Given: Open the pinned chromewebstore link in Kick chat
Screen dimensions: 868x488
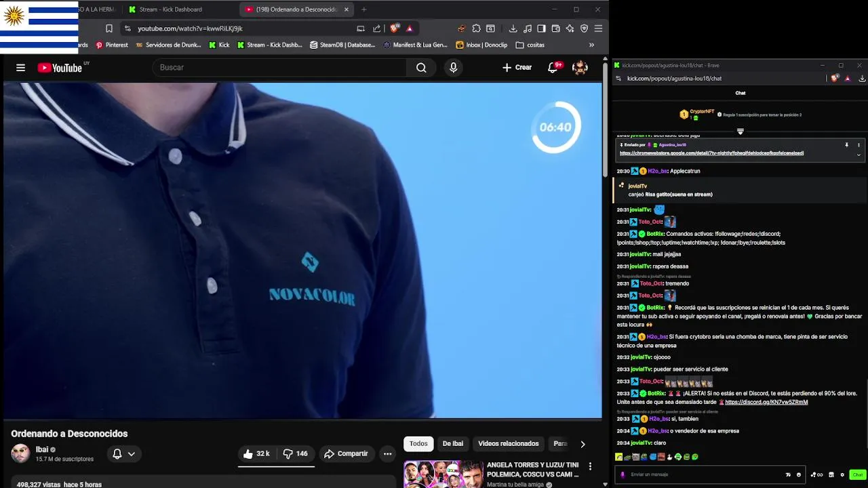Looking at the screenshot, I should pyautogui.click(x=711, y=153).
